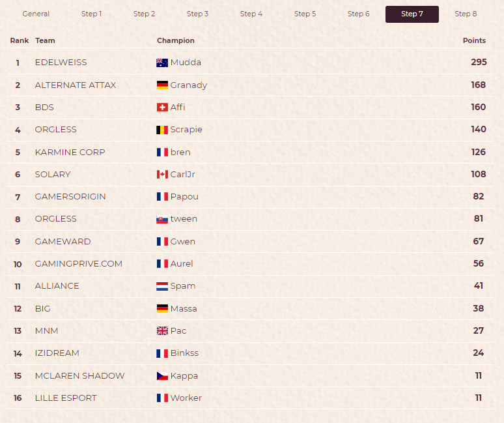Switch to the Step 3 tab
Viewport: 504px width, 423px height.
(197, 14)
